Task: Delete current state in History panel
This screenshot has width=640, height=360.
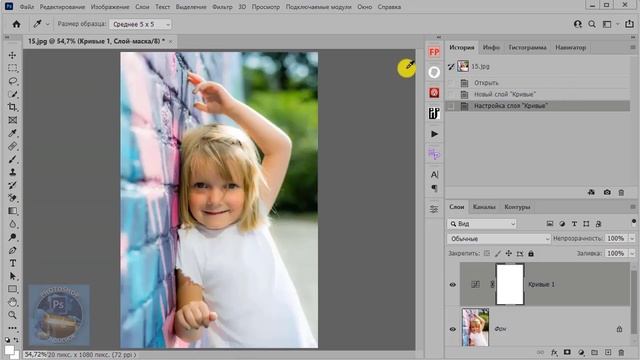Action: pyautogui.click(x=621, y=192)
